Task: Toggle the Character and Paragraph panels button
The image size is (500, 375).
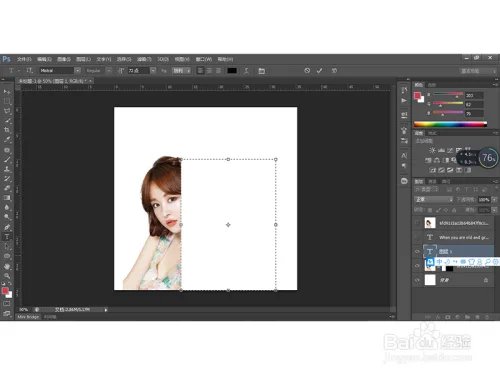Action: click(x=262, y=71)
